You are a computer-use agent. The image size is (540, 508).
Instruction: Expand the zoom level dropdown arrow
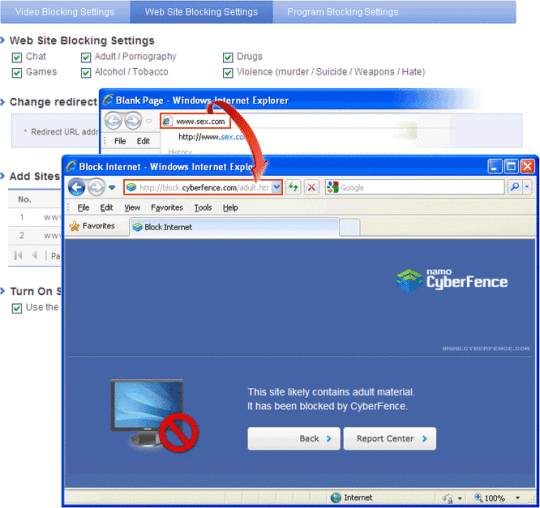518,498
